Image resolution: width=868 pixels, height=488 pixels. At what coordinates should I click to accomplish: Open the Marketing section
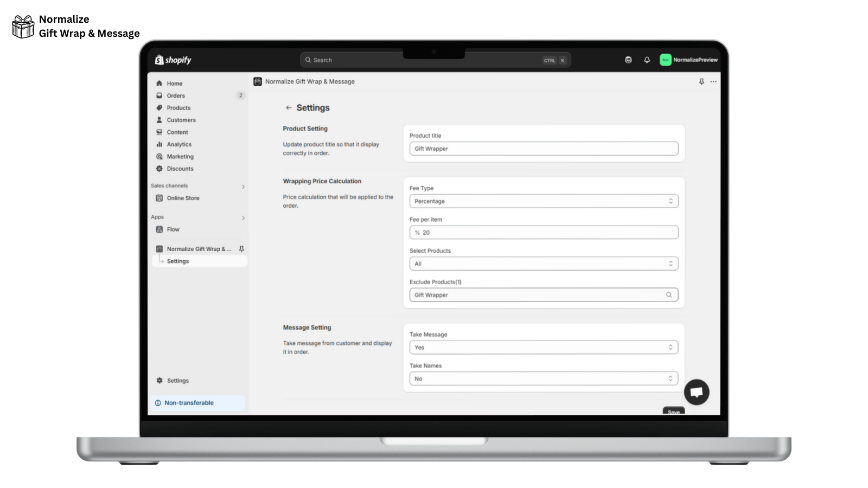(x=180, y=156)
